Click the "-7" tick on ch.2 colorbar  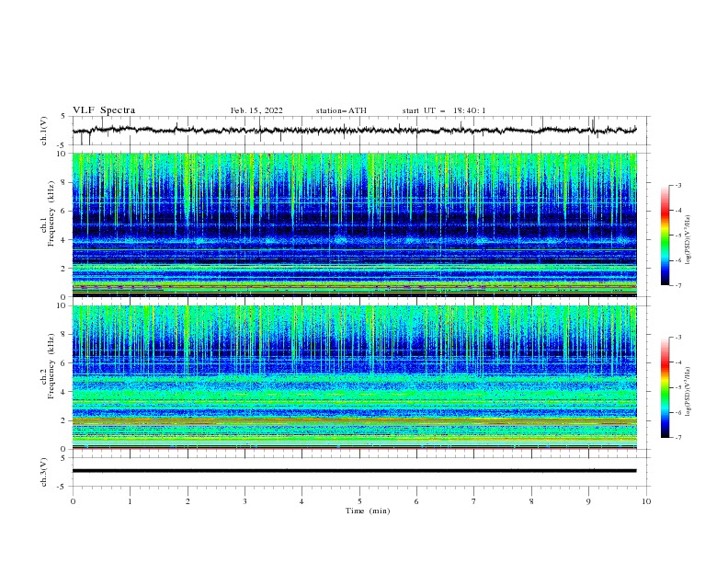677,438
